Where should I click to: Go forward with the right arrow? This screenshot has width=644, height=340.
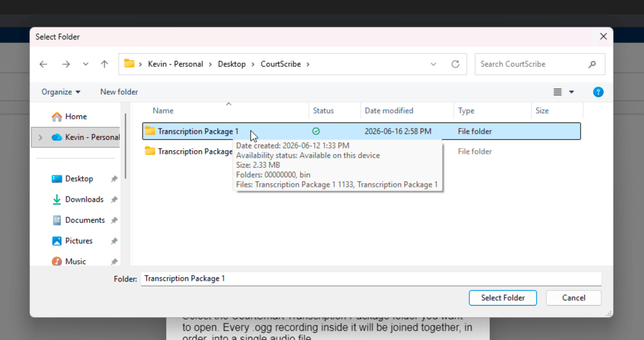pyautogui.click(x=66, y=64)
